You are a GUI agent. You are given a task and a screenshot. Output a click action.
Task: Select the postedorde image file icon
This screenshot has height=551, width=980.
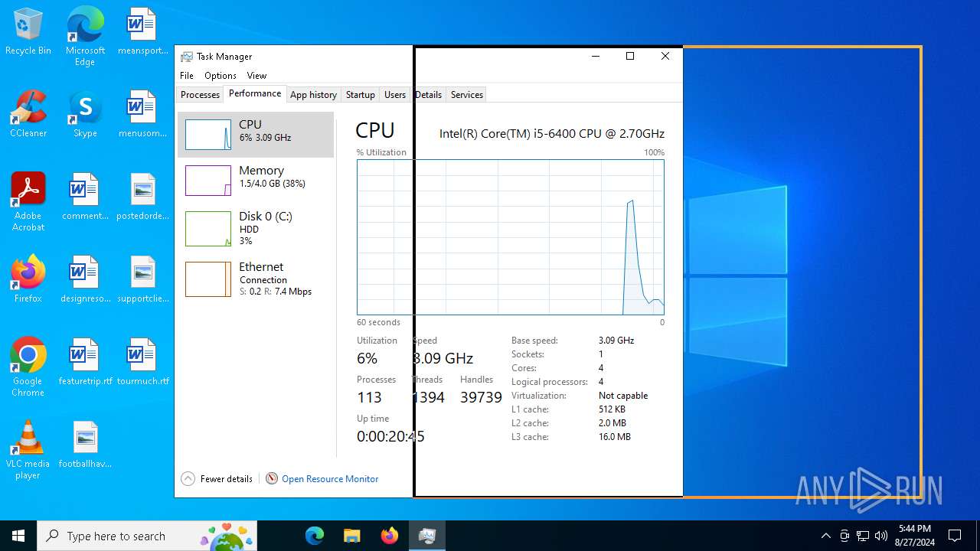142,197
